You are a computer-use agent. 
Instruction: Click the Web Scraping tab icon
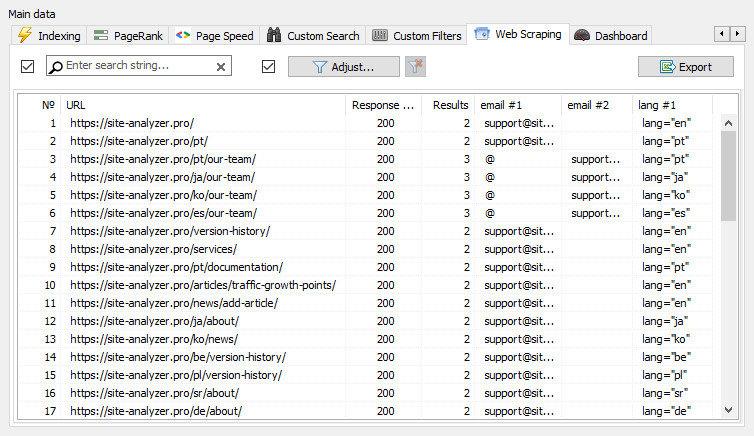pyautogui.click(x=482, y=34)
